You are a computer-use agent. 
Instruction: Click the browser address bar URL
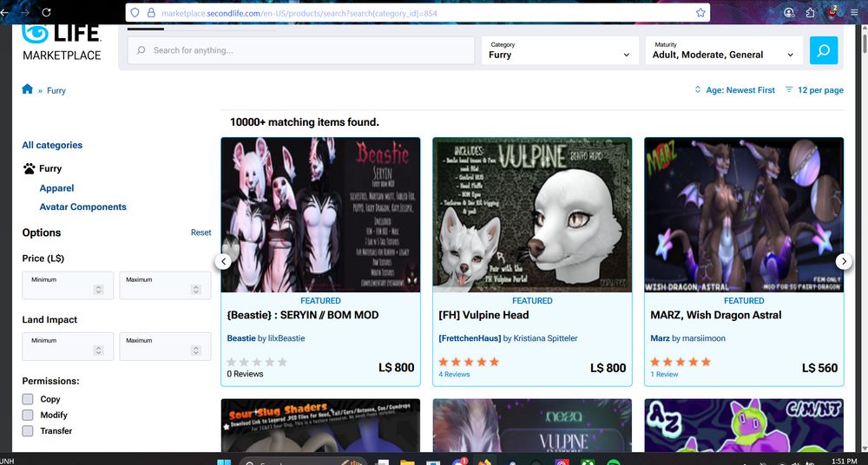[x=299, y=13]
